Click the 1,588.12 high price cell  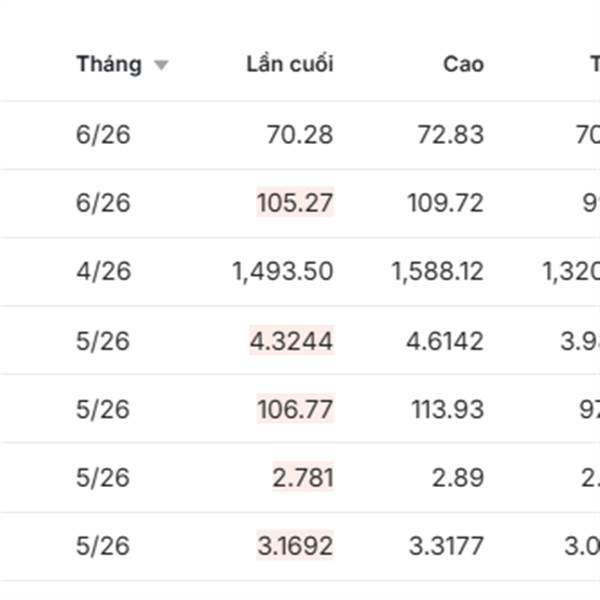pos(437,272)
